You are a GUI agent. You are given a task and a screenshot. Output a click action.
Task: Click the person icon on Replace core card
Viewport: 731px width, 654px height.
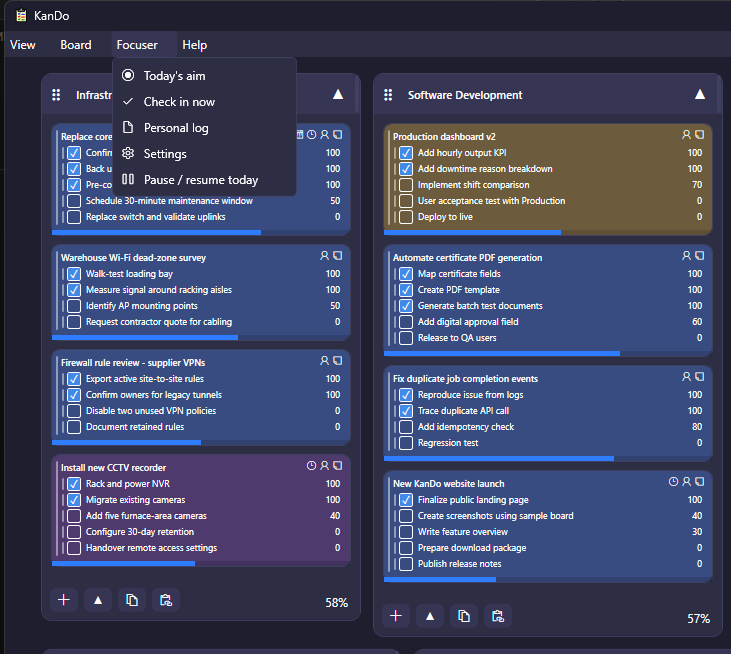[324, 135]
